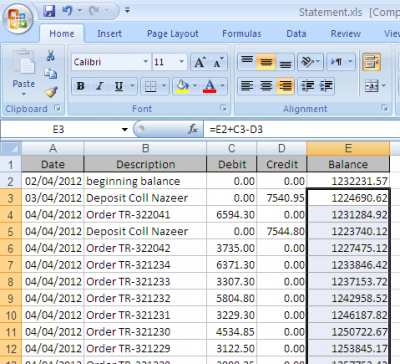This screenshot has width=400, height=364.
Task: Click the Office logo button
Action: (18, 19)
